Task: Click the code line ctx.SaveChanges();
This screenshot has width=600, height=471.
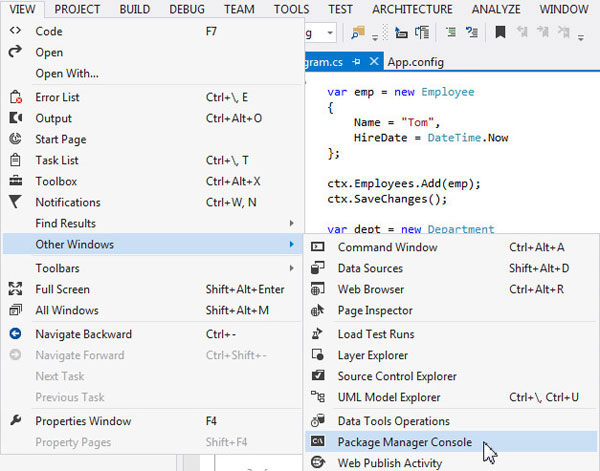Action: 387,199
